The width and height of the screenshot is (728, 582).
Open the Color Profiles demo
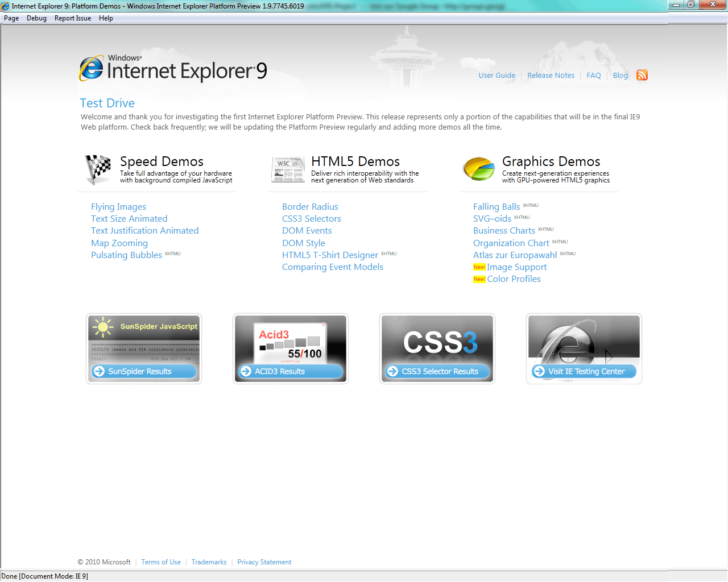click(x=514, y=279)
